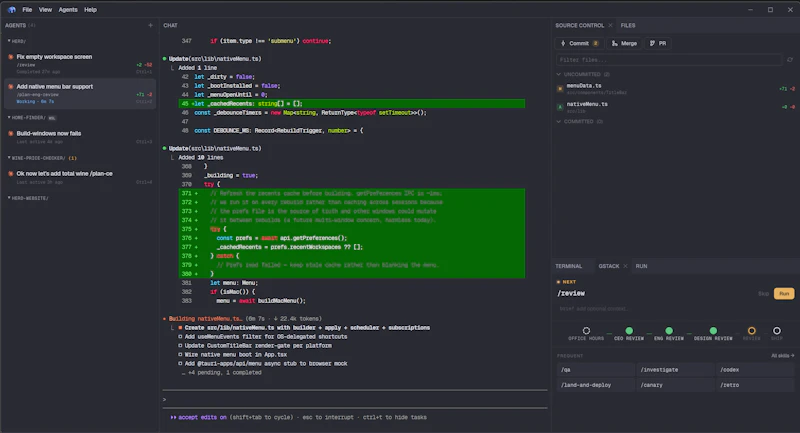Viewport: 800px width, 433px height.
Task: Collapse the 'Added 10 lines' diff block
Action: click(172, 158)
